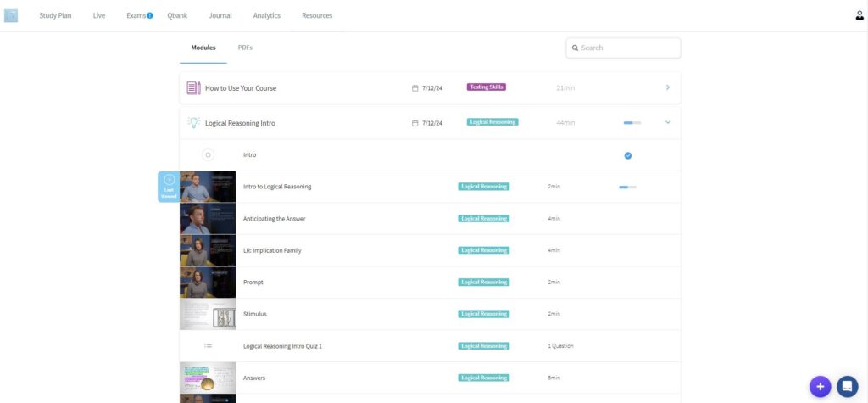
Task: Switch to the PDFs tab
Action: pos(245,48)
